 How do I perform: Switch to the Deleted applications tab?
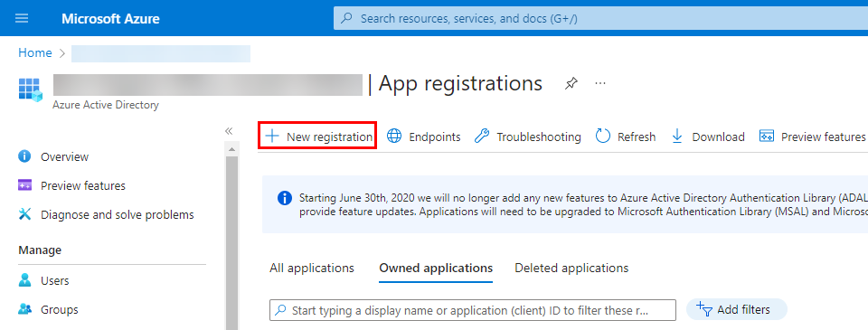(571, 268)
